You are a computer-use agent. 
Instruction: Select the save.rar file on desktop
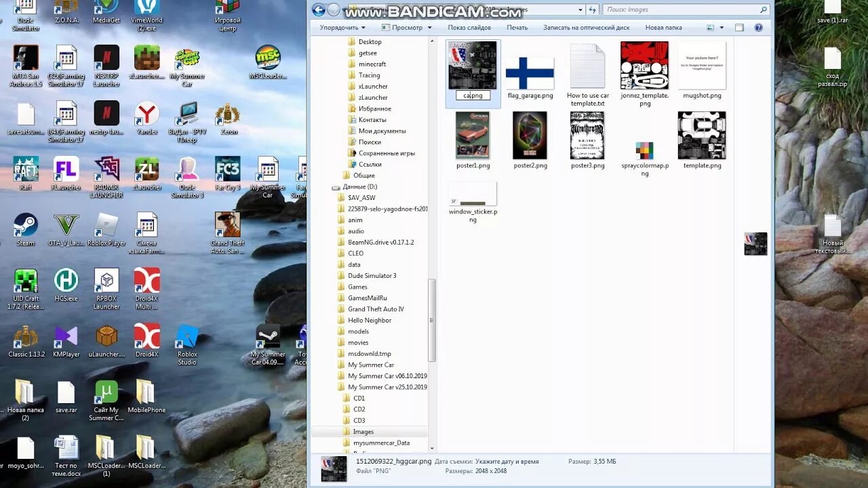click(66, 396)
